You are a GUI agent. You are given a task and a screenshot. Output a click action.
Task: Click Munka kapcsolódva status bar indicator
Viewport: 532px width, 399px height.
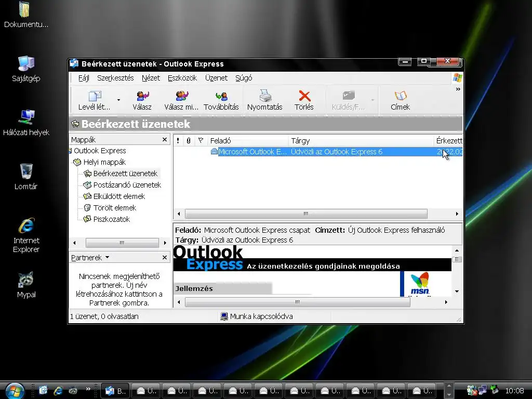coord(257,316)
